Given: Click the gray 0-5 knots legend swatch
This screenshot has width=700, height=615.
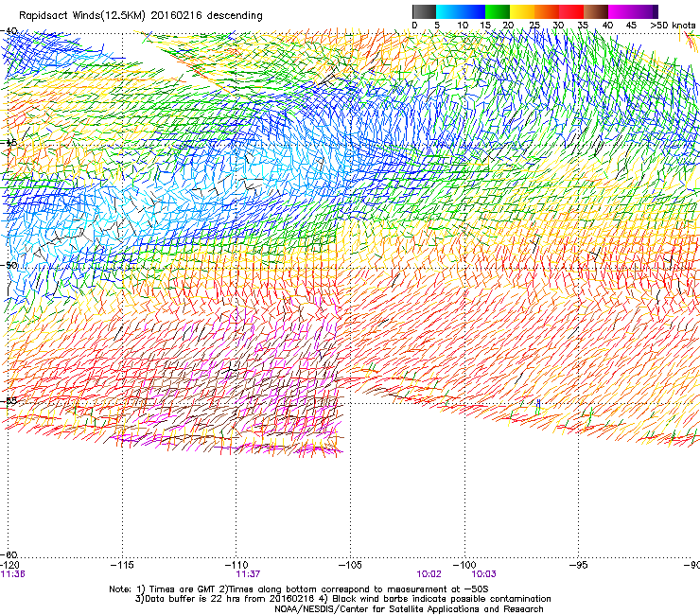Looking at the screenshot, I should pos(424,11).
